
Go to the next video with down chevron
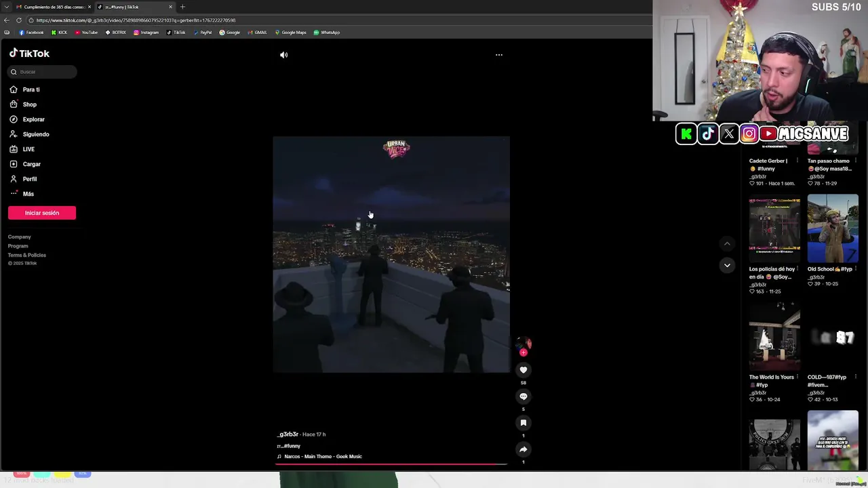click(x=727, y=265)
